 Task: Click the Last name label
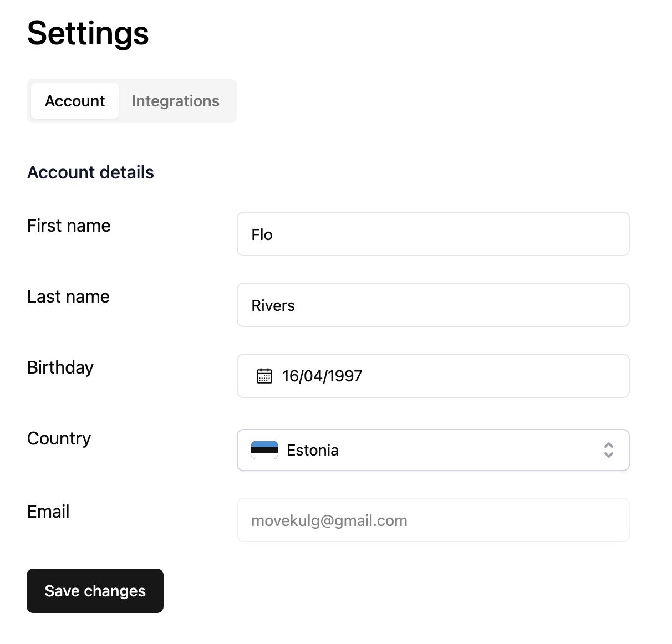tap(68, 297)
